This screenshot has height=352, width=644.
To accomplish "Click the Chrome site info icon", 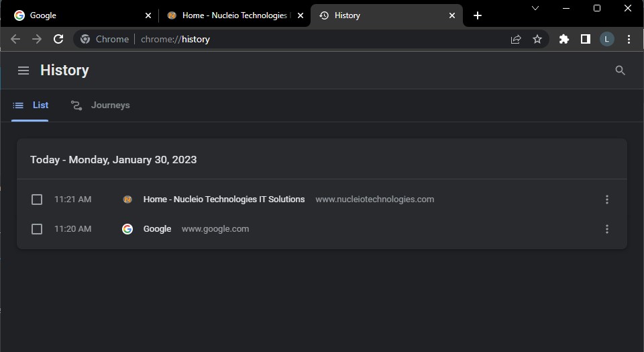I will (85, 39).
